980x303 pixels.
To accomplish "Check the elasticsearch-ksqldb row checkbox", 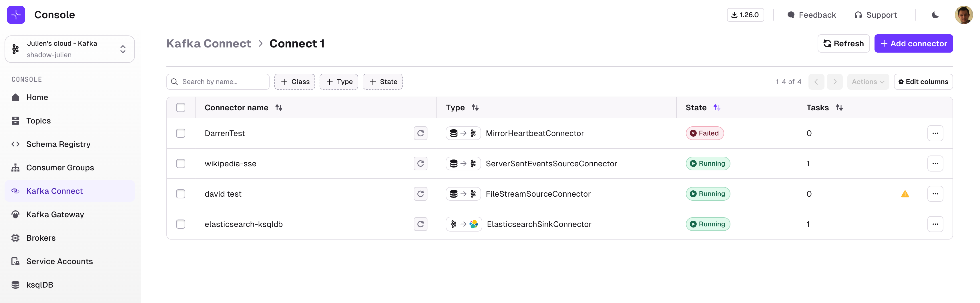I will tap(181, 224).
